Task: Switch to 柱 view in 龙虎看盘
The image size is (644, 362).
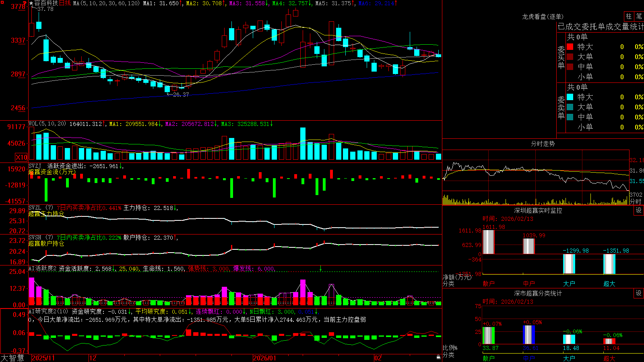Action: [629, 16]
